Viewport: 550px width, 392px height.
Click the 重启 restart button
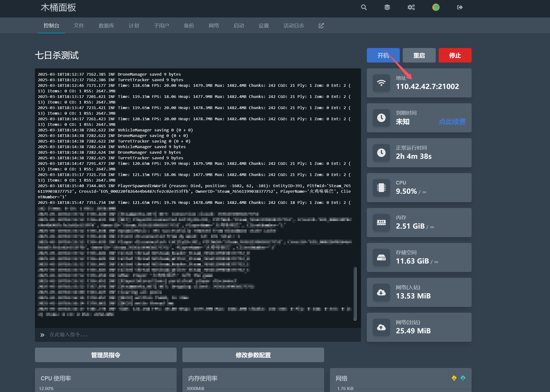tap(419, 56)
